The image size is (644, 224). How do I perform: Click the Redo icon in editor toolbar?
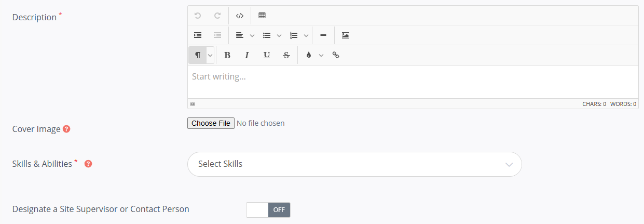click(x=217, y=16)
